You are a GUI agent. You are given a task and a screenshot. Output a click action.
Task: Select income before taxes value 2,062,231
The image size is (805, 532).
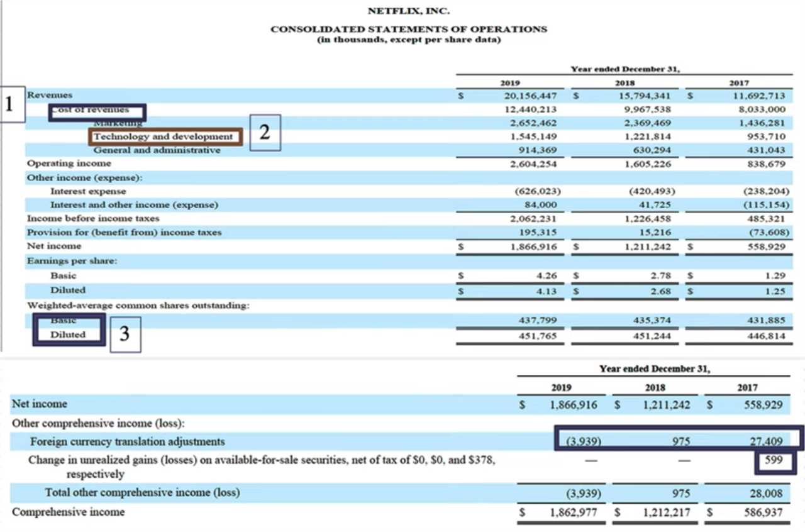coord(533,219)
